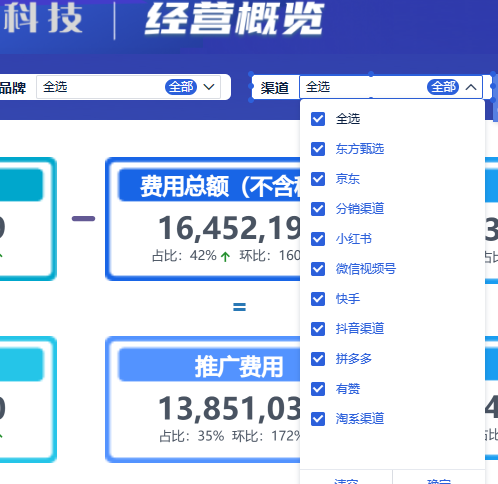The image size is (498, 484).
Task: Select 微信视频号 option in the list
Action: 366,269
